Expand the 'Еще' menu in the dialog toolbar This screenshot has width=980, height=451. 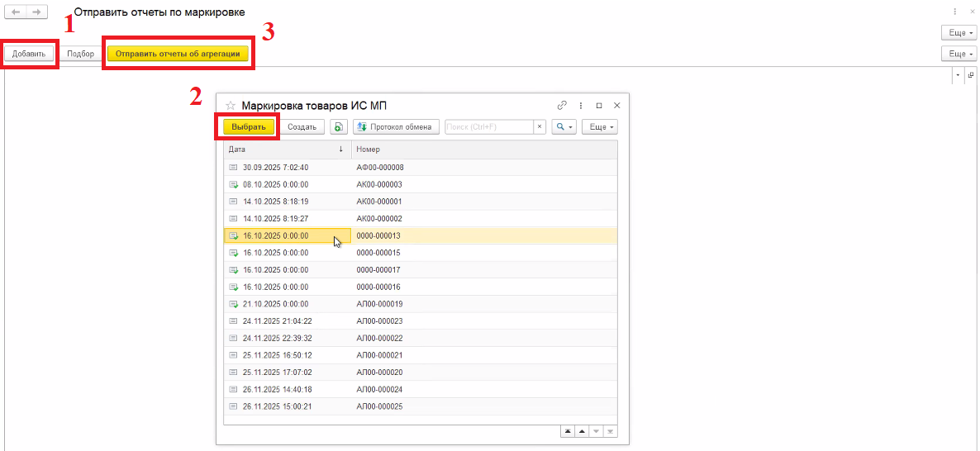tap(600, 127)
